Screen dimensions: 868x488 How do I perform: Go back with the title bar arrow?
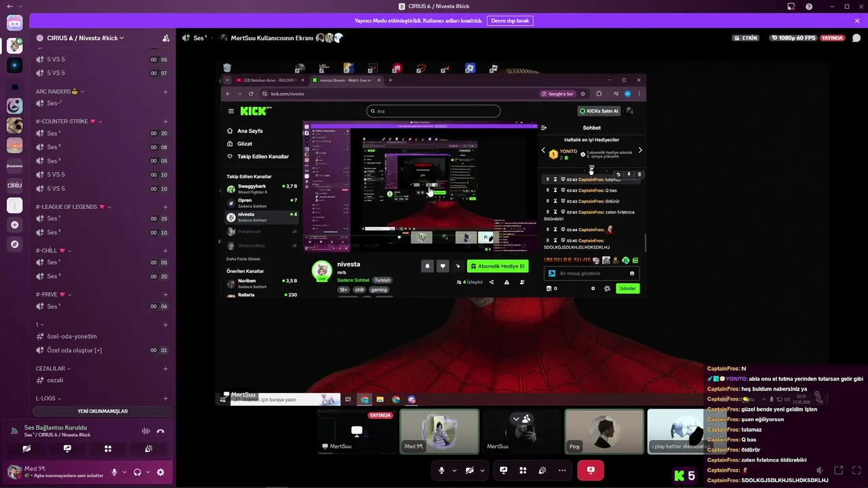pos(9,6)
